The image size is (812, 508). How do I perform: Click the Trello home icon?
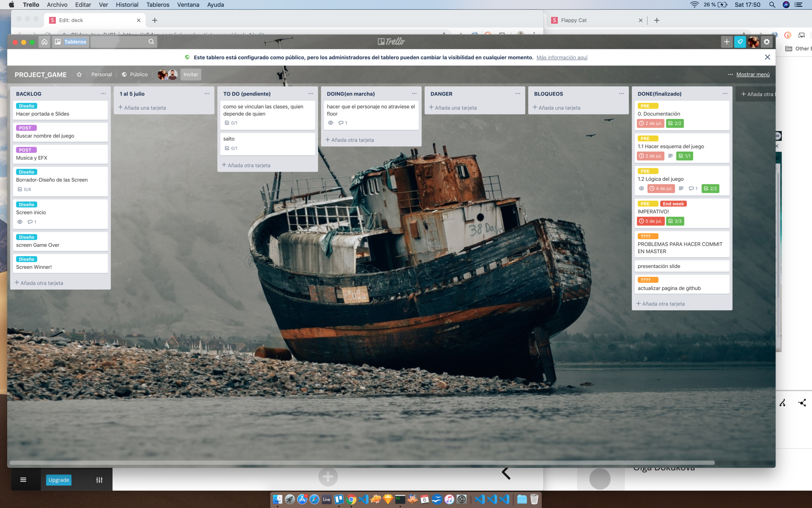(44, 42)
